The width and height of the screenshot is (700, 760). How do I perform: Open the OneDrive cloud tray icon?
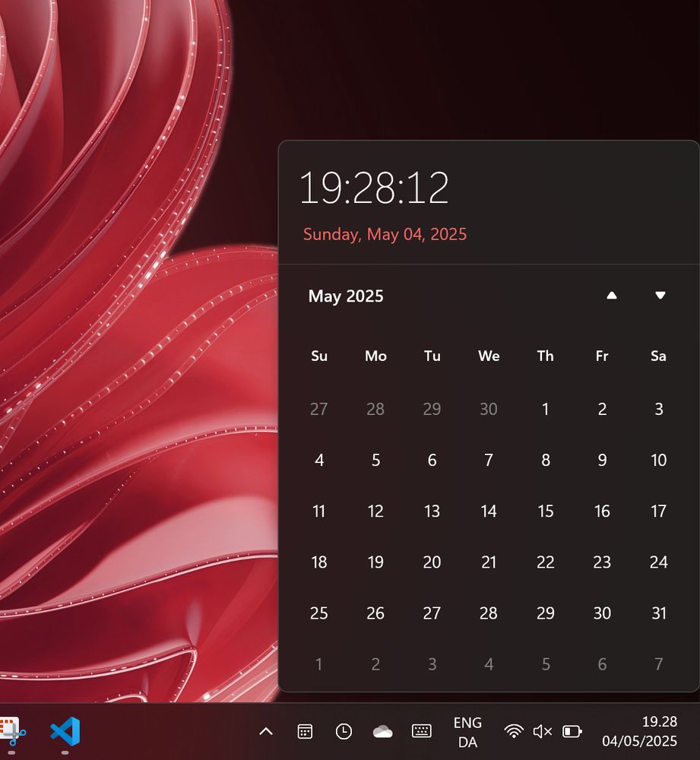pos(382,731)
